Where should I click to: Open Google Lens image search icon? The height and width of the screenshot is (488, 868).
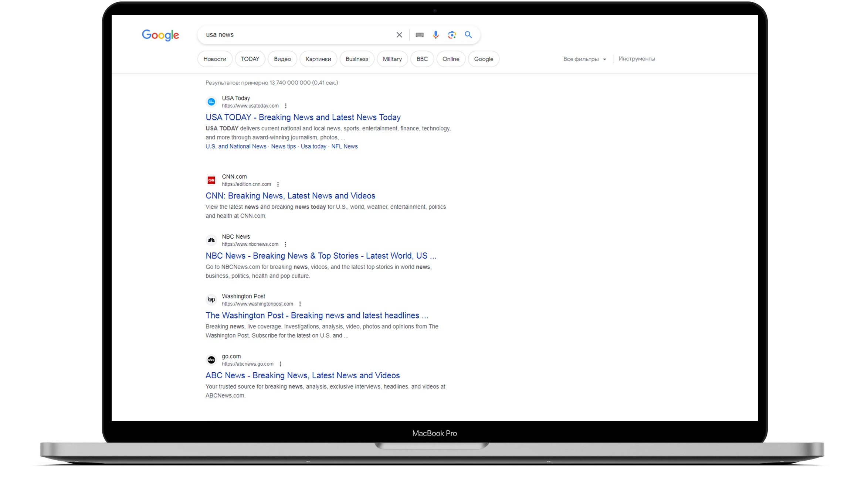452,35
